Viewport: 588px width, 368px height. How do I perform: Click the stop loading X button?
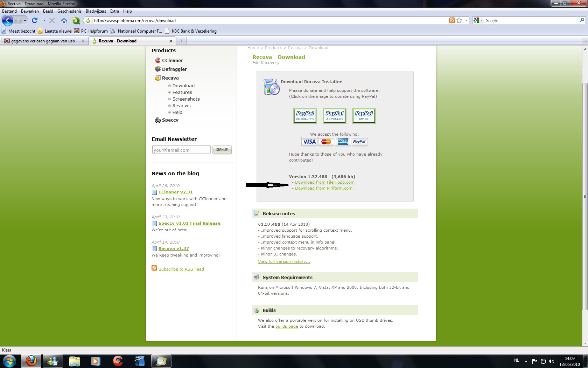click(52, 20)
